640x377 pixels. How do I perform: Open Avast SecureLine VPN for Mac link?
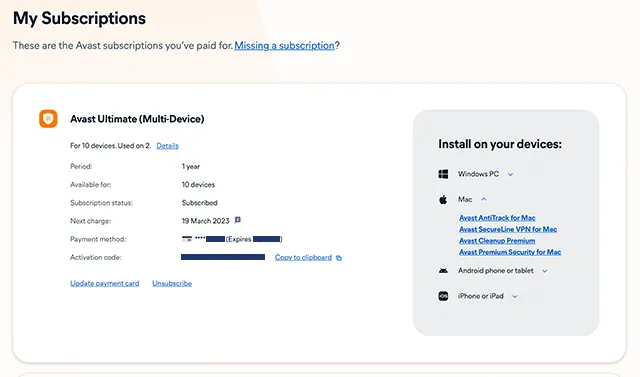pos(508,229)
